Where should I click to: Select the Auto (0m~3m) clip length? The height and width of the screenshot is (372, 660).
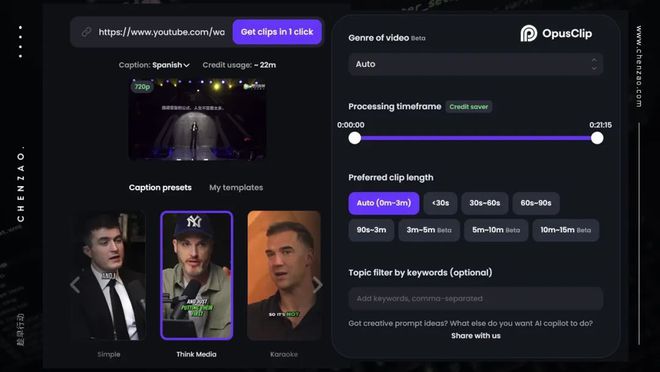pyautogui.click(x=383, y=203)
